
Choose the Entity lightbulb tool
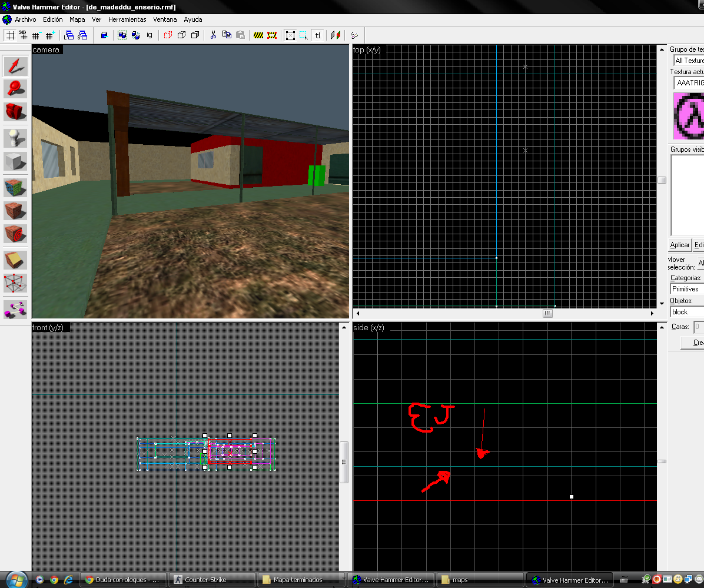point(15,138)
